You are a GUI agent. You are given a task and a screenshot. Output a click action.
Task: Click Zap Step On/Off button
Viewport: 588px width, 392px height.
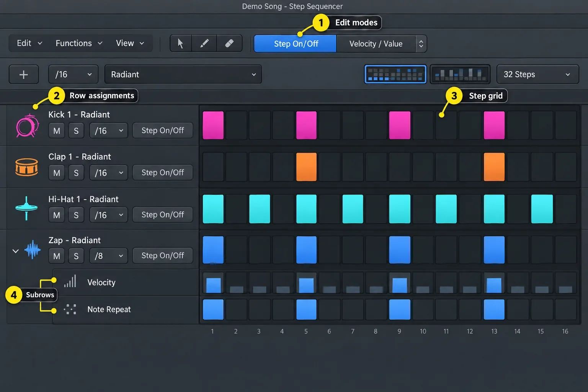tap(163, 256)
